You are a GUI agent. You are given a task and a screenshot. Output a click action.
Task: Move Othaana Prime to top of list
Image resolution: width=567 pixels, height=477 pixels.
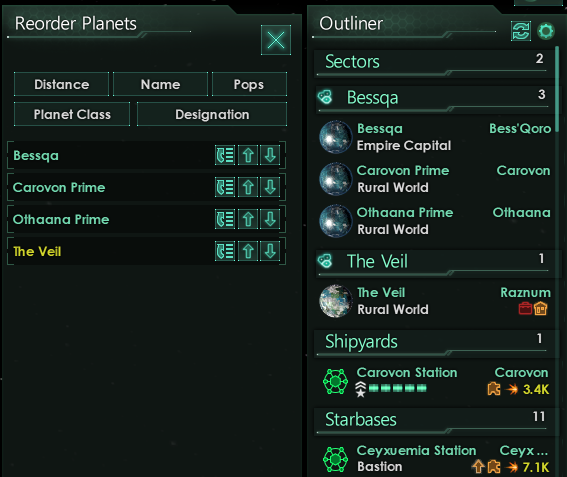pos(225,219)
